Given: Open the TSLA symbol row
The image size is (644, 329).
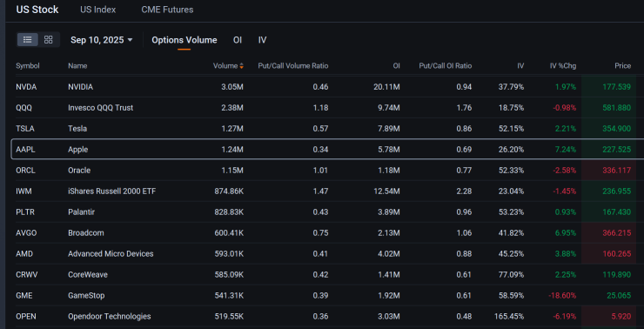Looking at the screenshot, I should (25, 129).
